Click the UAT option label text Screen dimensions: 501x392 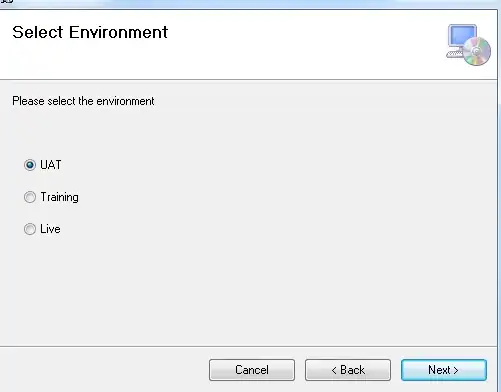tap(51, 165)
